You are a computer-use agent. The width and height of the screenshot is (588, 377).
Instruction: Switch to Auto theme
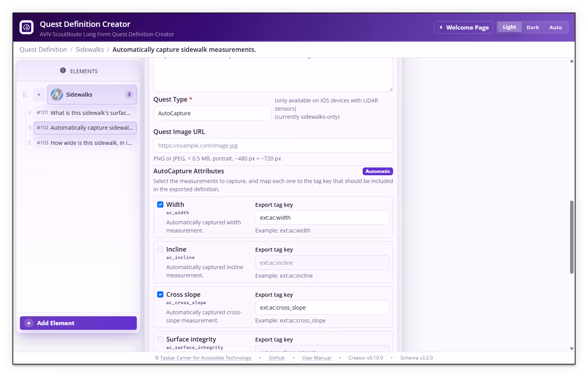coord(556,27)
